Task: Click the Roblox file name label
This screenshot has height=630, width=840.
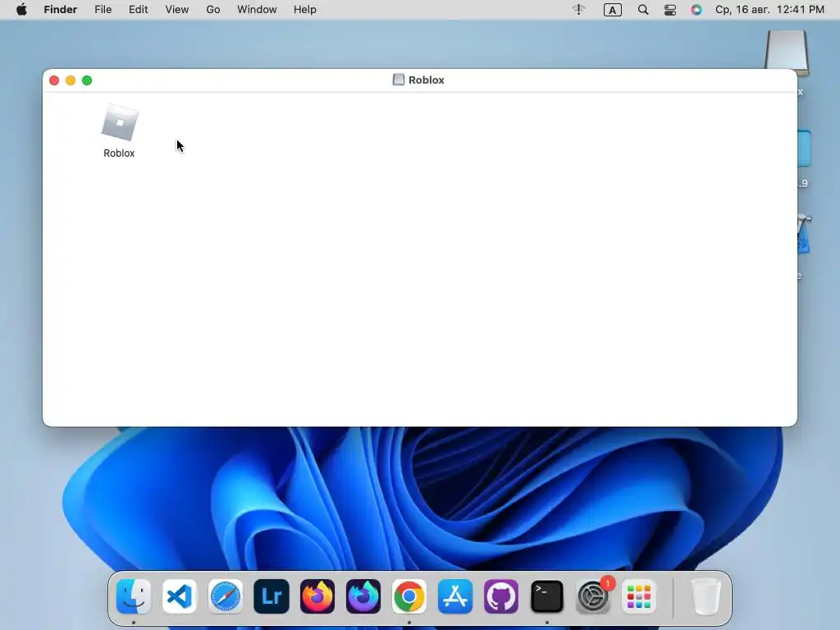Action: pos(119,153)
